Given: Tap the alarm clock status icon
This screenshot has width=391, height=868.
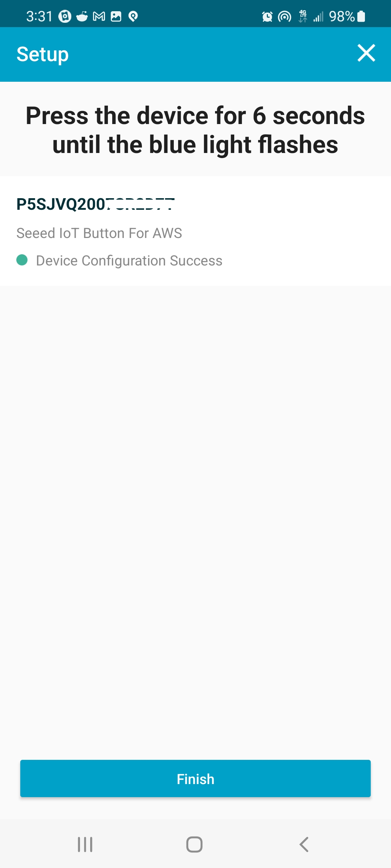Looking at the screenshot, I should (267, 16).
